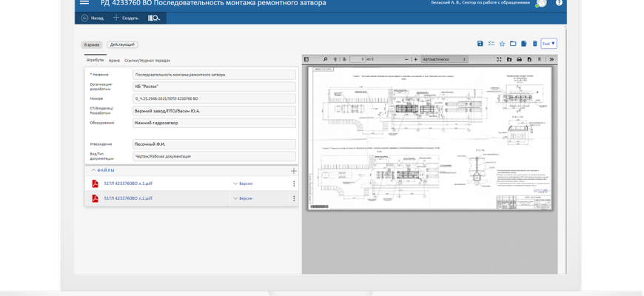Open file 51ТЛ 4233760ВО л.2.pdf link
This screenshot has width=644, height=296.
click(x=128, y=198)
